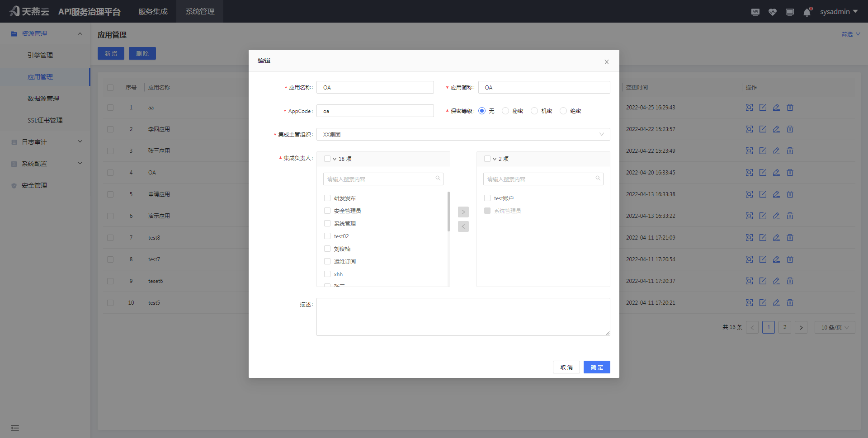Check the 研发发布 checkbox
The image size is (868, 438).
327,198
